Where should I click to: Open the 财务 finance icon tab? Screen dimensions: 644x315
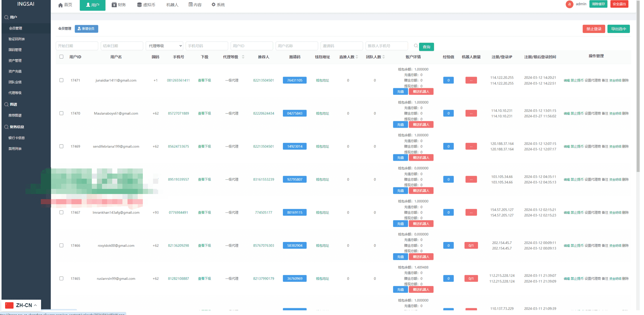pyautogui.click(x=114, y=5)
